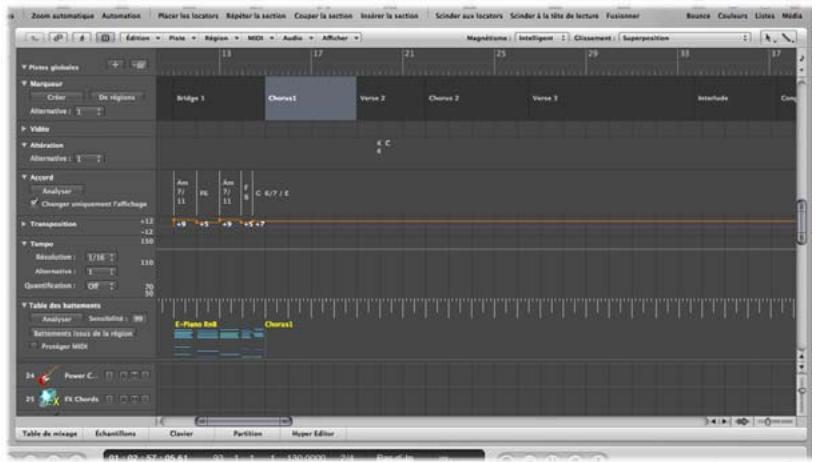Toggle the Catch playhead button in the toolbar
The height and width of the screenshot is (462, 817).
tap(81, 38)
